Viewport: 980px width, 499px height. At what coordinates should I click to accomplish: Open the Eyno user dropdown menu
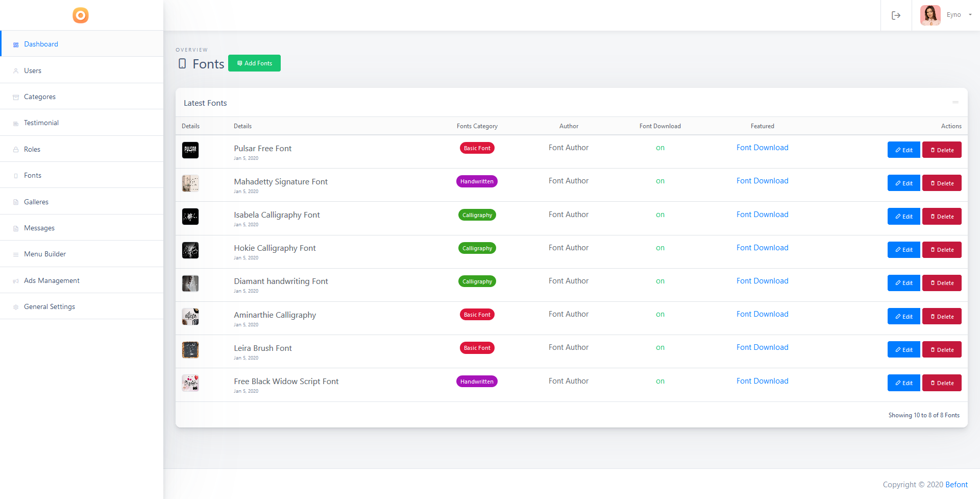(x=959, y=15)
